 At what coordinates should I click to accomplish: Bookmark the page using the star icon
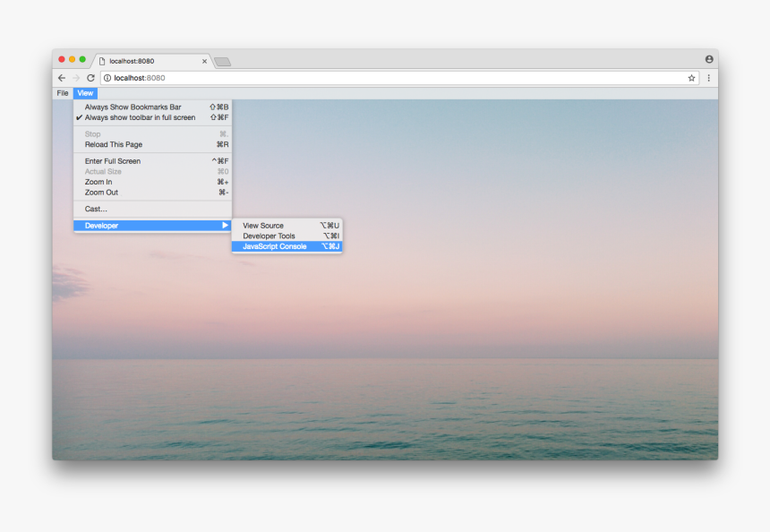[690, 78]
